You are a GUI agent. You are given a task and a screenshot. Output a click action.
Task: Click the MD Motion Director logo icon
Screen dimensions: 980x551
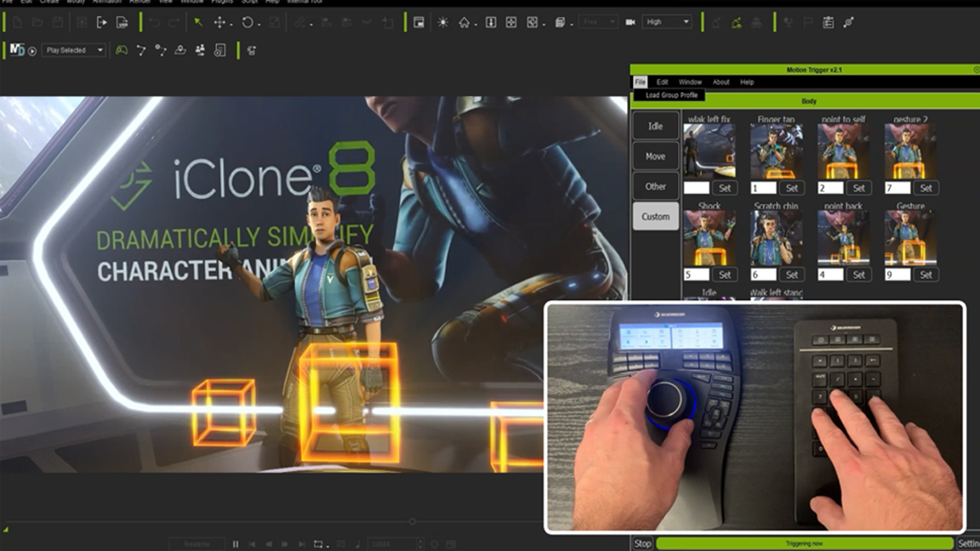coord(17,50)
